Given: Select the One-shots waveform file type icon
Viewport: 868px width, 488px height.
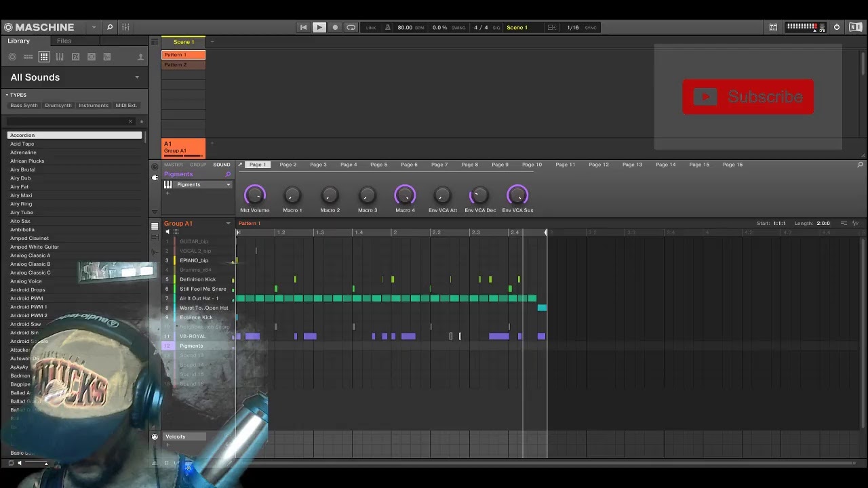Looking at the screenshot, I should point(107,57).
